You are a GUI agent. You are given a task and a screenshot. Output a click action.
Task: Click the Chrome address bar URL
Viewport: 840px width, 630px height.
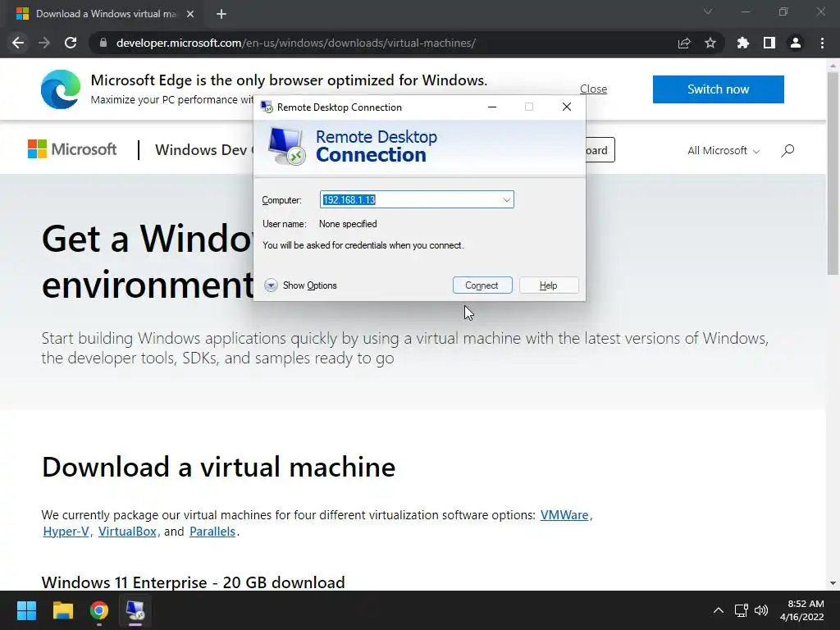click(x=295, y=43)
